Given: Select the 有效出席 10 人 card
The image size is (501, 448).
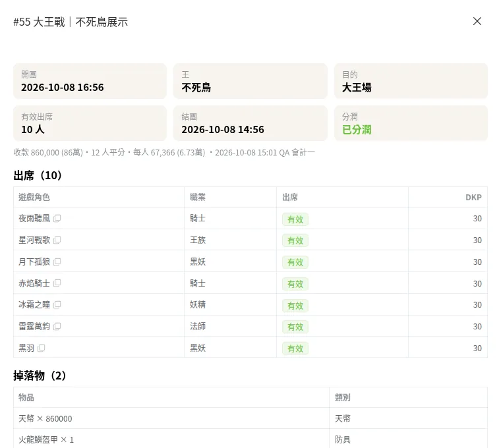Looking at the screenshot, I should pos(90,123).
